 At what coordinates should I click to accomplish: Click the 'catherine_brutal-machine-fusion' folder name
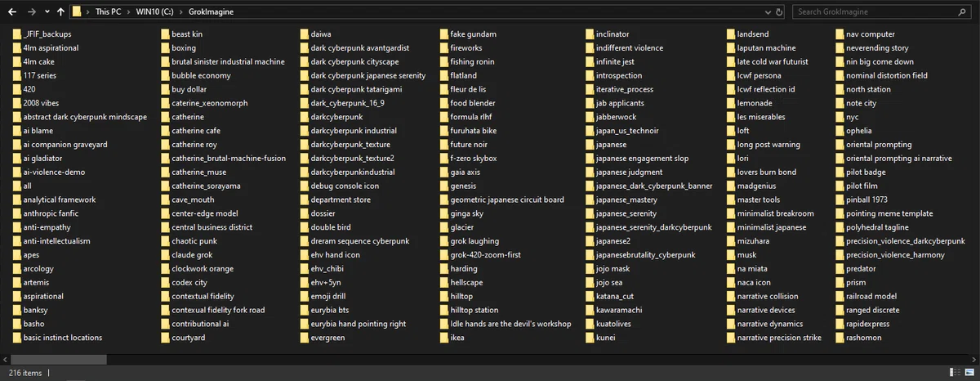(229, 159)
